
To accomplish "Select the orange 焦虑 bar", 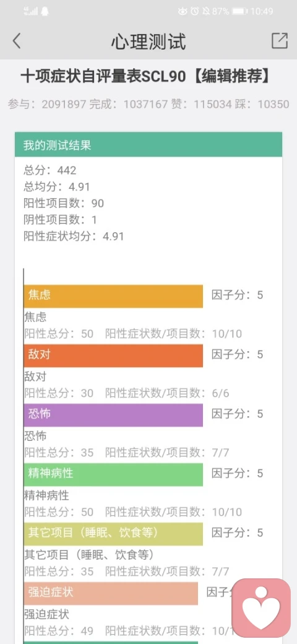I will pyautogui.click(x=113, y=296).
